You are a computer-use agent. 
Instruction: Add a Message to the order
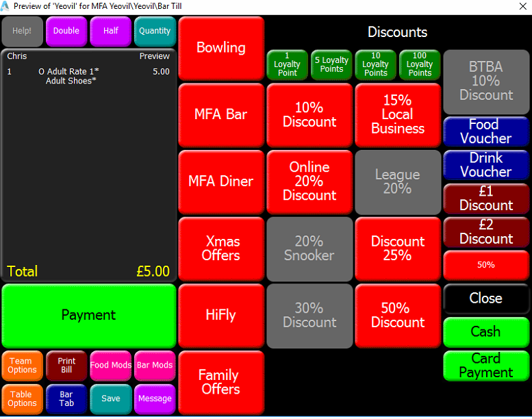click(155, 399)
